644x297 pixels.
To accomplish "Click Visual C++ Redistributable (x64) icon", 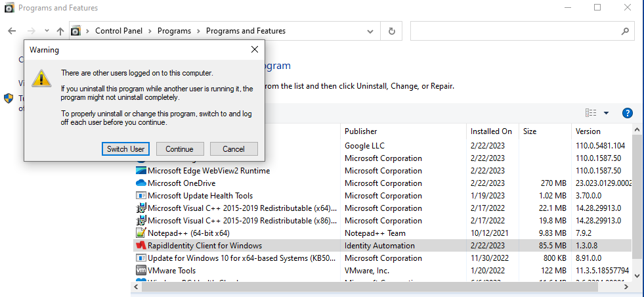I will (141, 208).
